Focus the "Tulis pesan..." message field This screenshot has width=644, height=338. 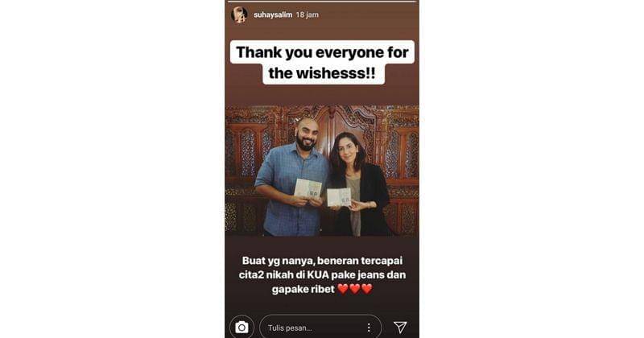coord(320,328)
